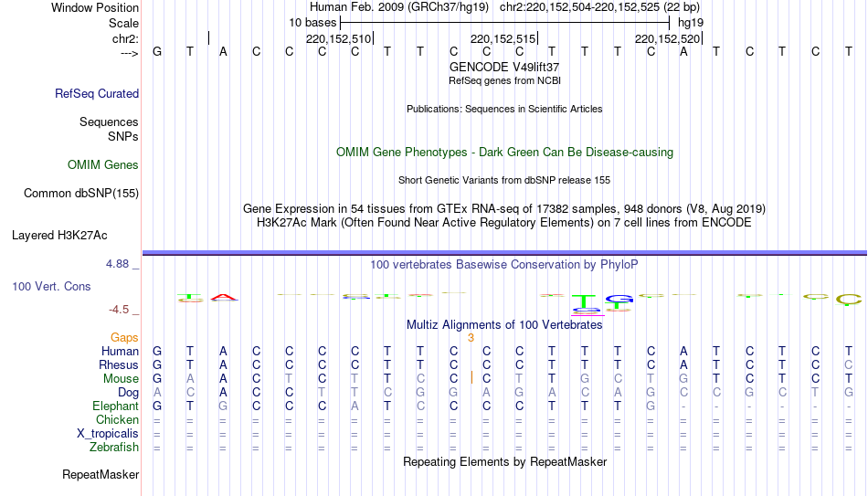Select the Dog species label
Viewport: 868px width, 496px height.
(129, 393)
